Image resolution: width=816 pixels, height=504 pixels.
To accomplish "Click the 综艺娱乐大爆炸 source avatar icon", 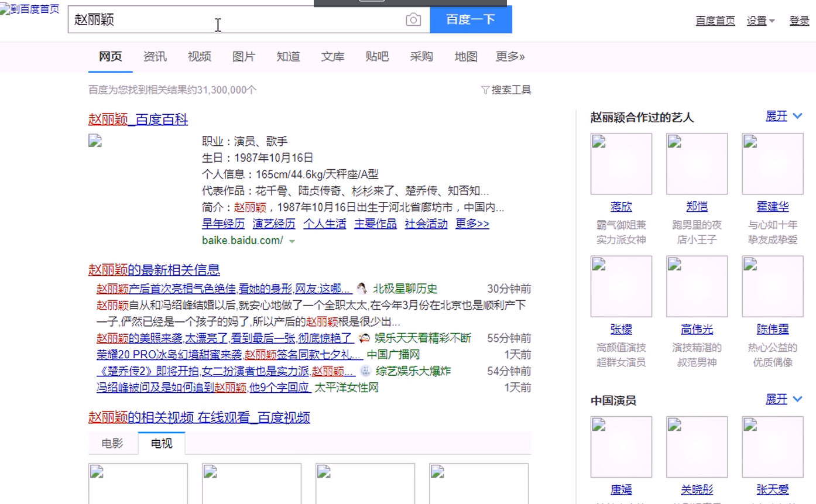I will click(x=366, y=371).
